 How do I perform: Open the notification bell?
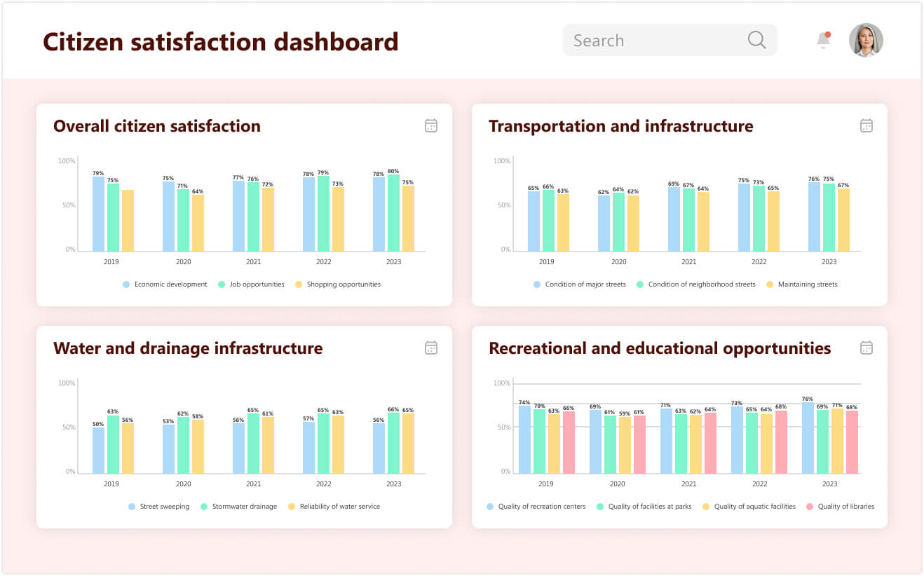tap(822, 40)
